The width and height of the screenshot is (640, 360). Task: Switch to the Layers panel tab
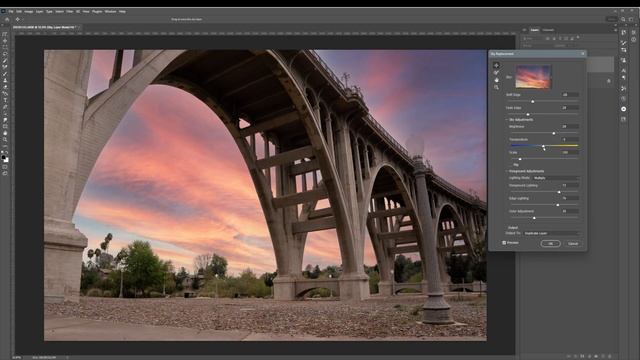[535, 30]
